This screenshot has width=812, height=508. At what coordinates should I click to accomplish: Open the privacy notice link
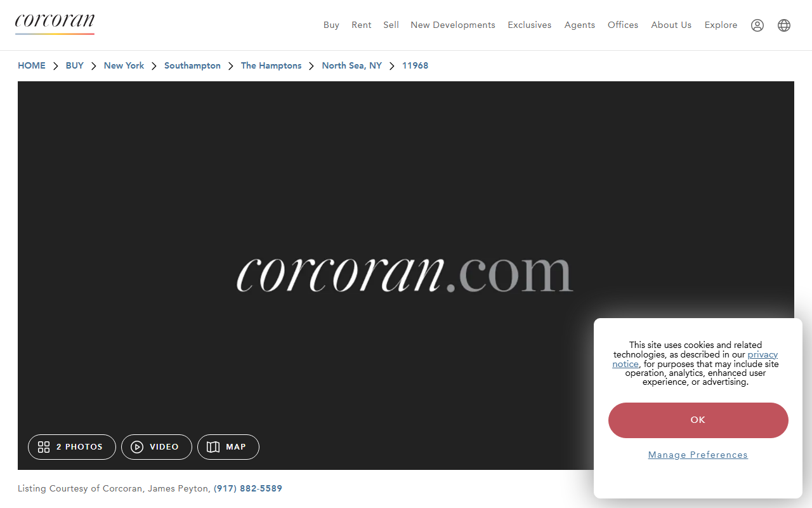(x=695, y=359)
